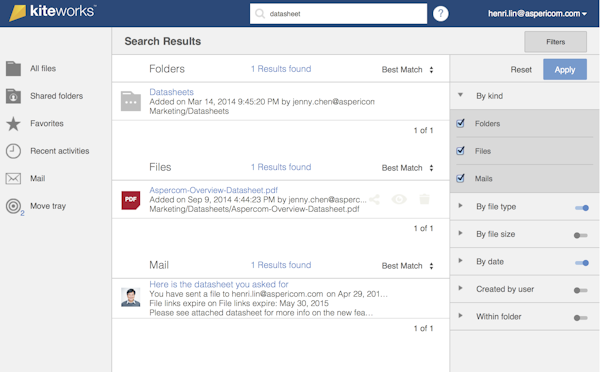
Task: Click the By kind label
Action: pyautogui.click(x=489, y=96)
